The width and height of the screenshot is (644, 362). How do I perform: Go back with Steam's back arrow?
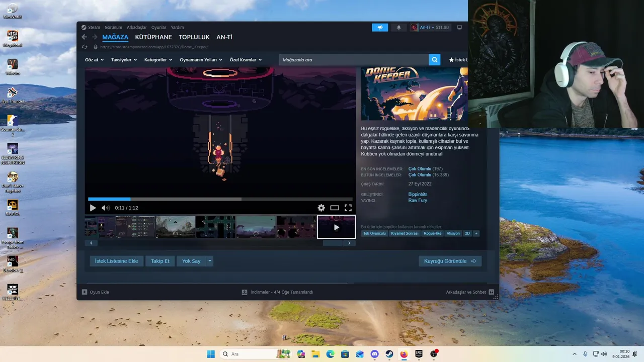pos(84,37)
